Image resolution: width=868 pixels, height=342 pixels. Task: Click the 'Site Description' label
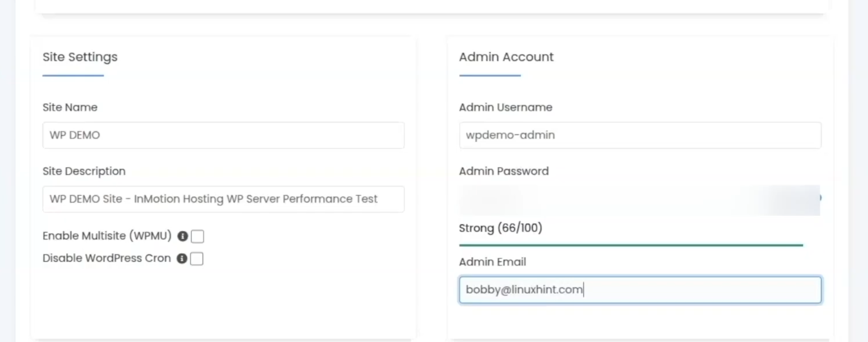[x=84, y=172]
